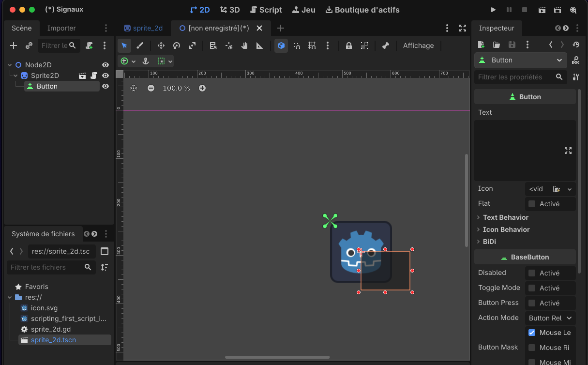The image size is (588, 365).
Task: Open the Affichage view menu
Action: click(419, 46)
